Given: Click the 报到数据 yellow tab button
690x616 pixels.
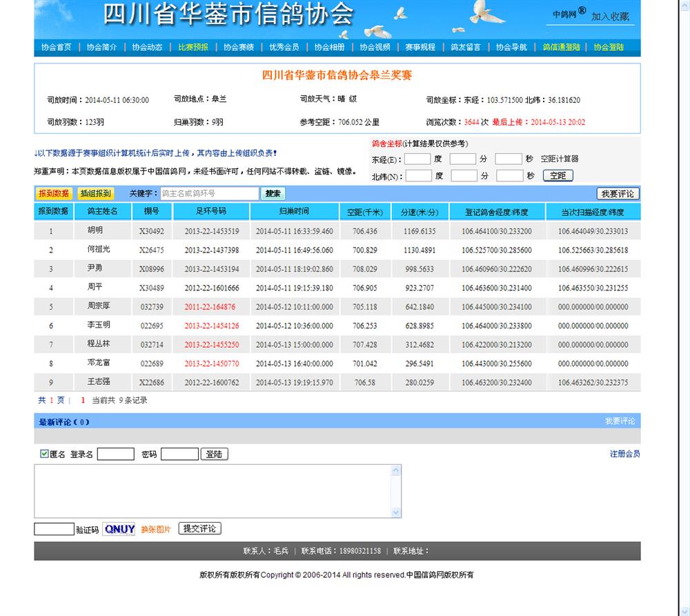Looking at the screenshot, I should tap(54, 193).
